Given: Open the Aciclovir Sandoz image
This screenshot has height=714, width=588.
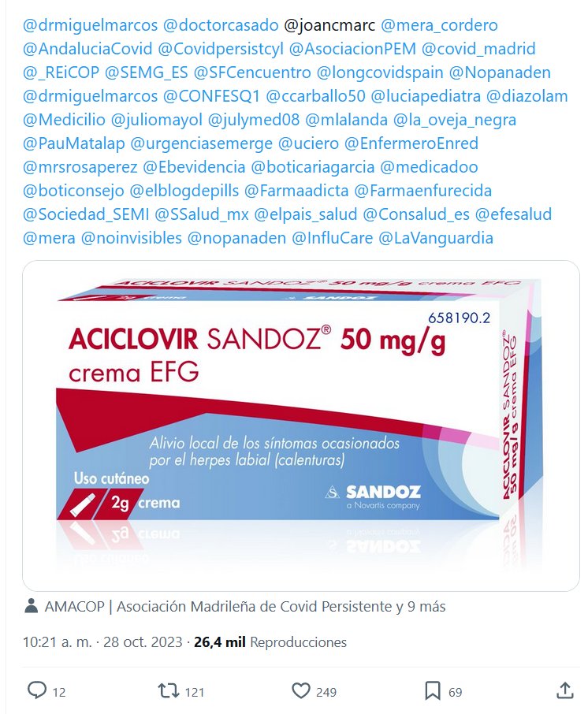Looking at the screenshot, I should tap(300, 426).
